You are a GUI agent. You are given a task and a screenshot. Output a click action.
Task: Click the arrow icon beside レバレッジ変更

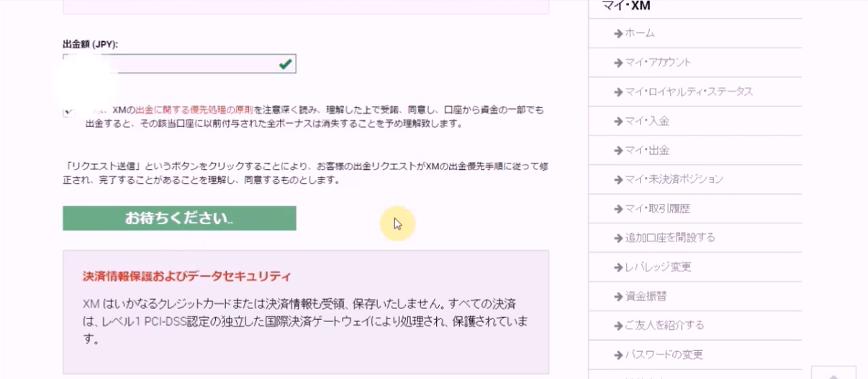[x=618, y=267]
